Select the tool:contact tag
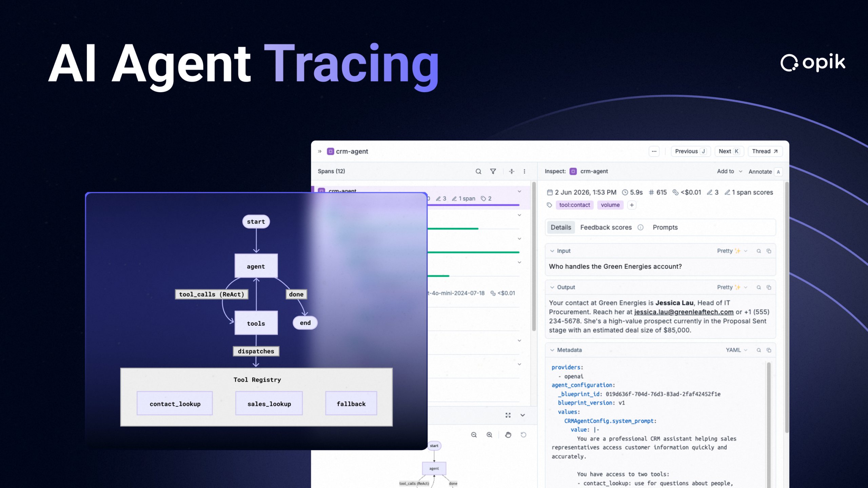The image size is (868, 488). [574, 205]
